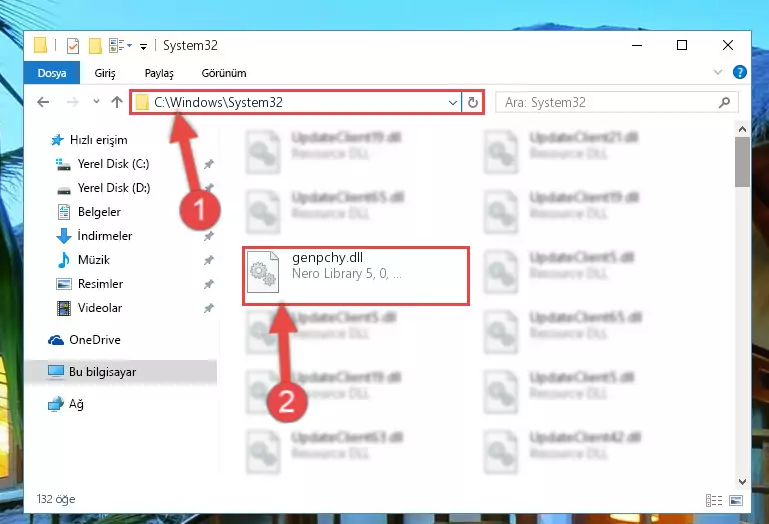Click the pin icon next to Videolar
Viewport: 769px width, 524px height.
click(209, 308)
